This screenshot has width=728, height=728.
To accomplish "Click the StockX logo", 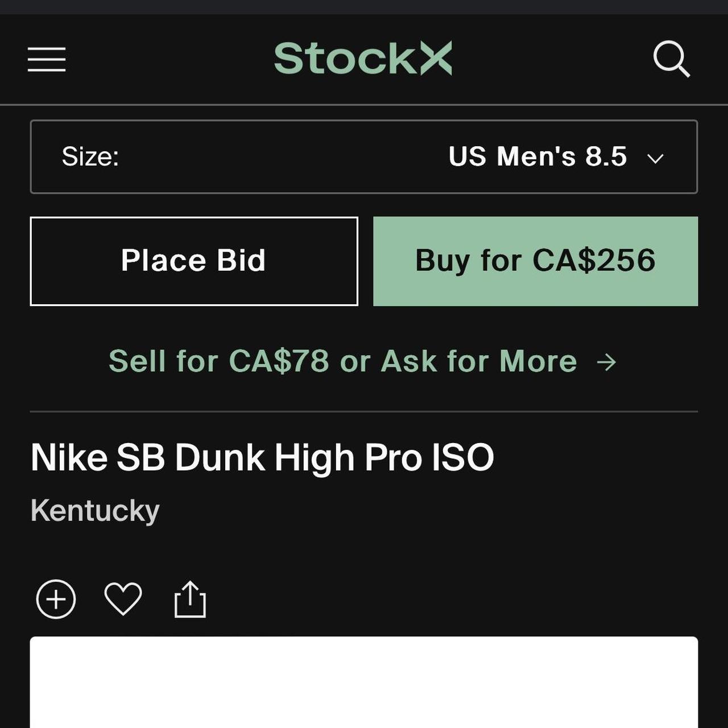I will [x=363, y=57].
